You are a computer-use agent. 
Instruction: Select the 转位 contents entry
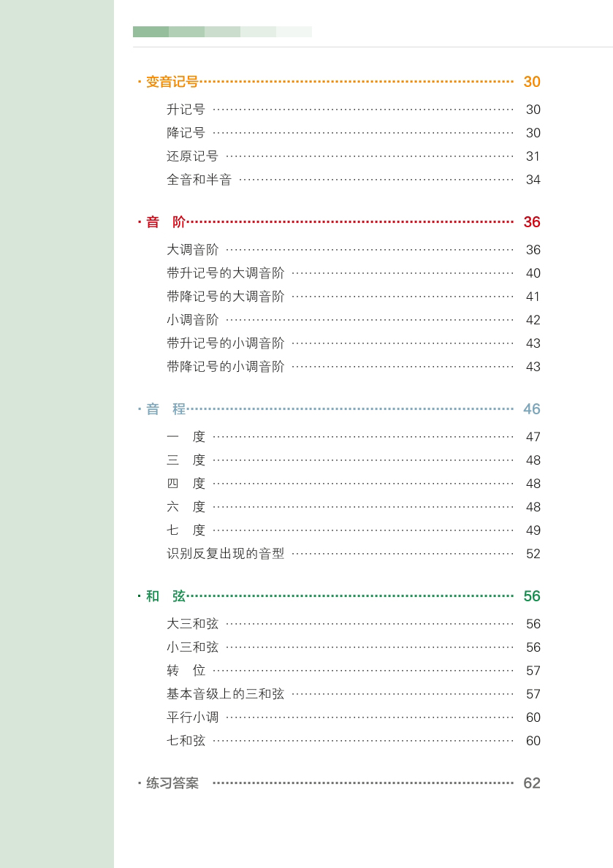[x=186, y=671]
